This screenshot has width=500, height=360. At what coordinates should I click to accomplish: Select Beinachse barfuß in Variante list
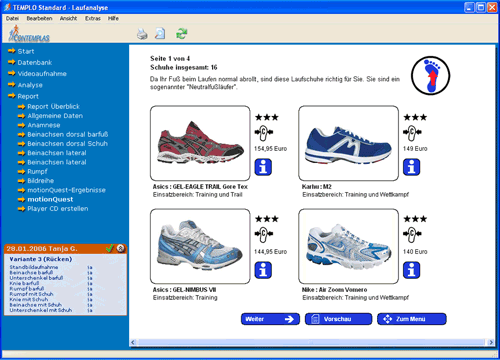pyautogui.click(x=31, y=272)
